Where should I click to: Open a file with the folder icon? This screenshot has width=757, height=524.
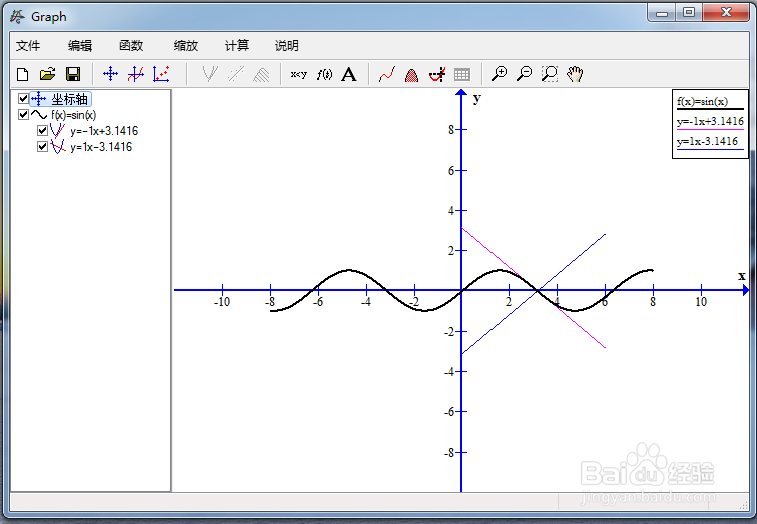click(47, 74)
